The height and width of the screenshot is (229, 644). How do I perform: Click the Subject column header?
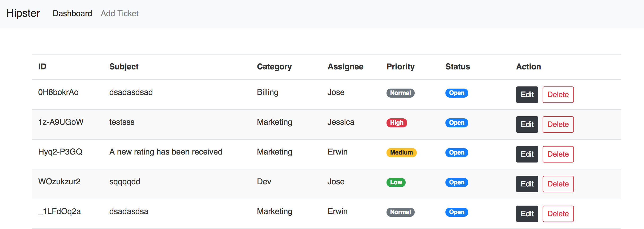tap(124, 67)
